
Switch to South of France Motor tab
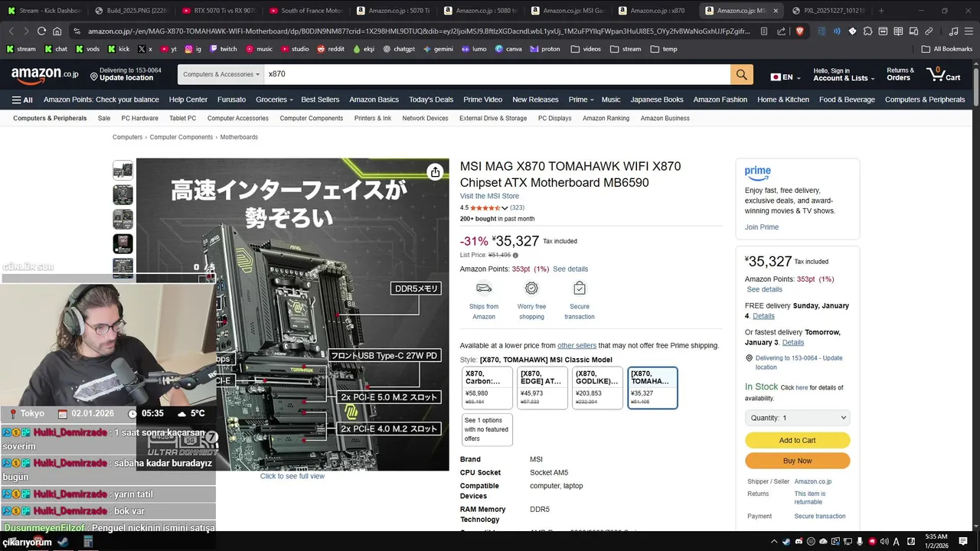[306, 11]
